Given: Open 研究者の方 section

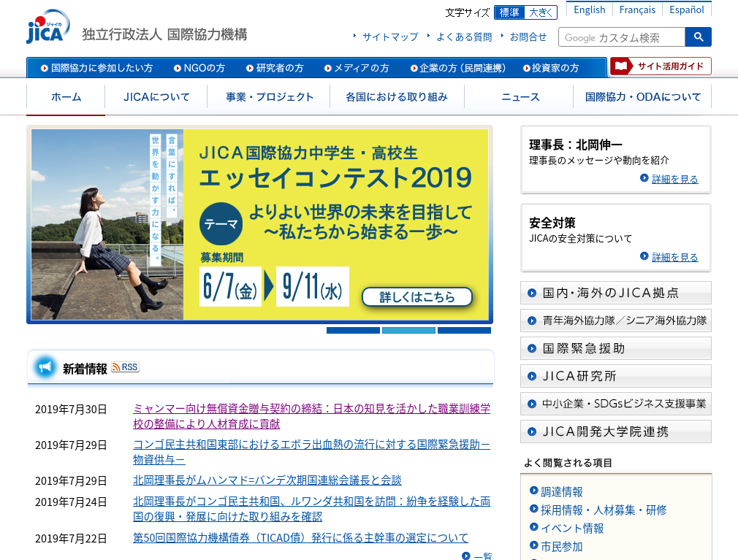Looking at the screenshot, I should click(275, 68).
